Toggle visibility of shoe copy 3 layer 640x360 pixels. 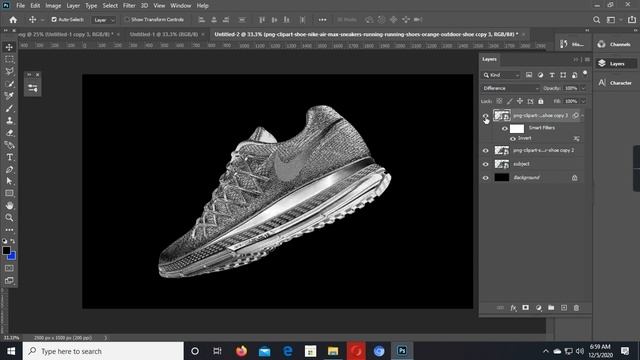[x=485, y=116]
